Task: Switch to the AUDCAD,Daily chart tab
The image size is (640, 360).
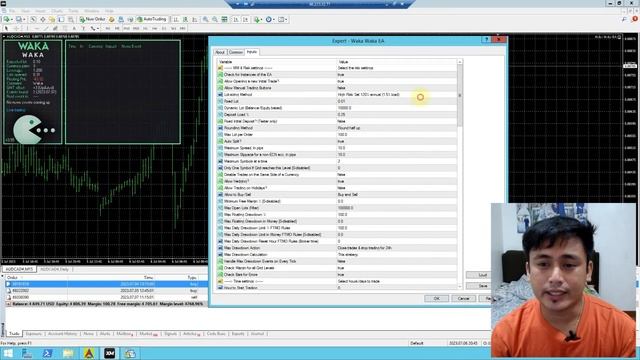Action: [x=54, y=269]
